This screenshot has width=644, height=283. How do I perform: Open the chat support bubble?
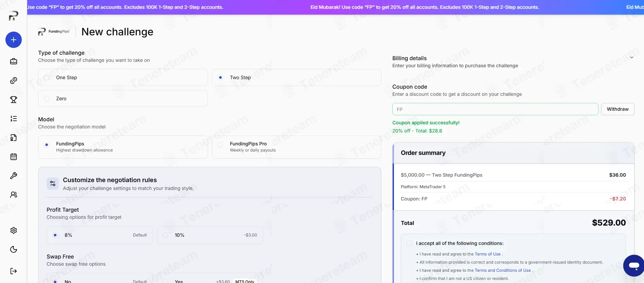click(x=634, y=266)
